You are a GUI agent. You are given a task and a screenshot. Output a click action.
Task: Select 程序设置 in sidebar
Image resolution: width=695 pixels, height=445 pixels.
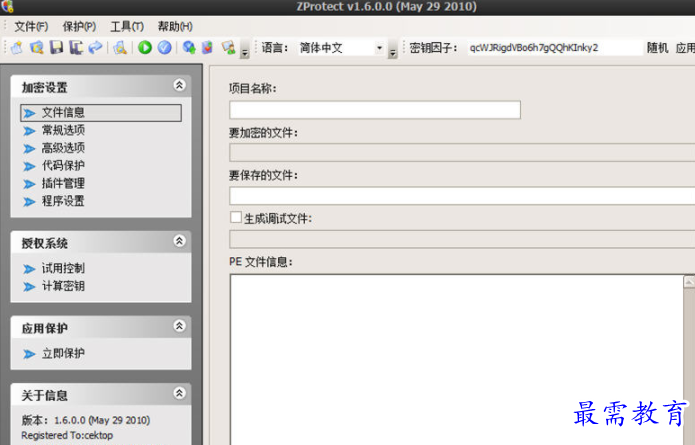(63, 201)
